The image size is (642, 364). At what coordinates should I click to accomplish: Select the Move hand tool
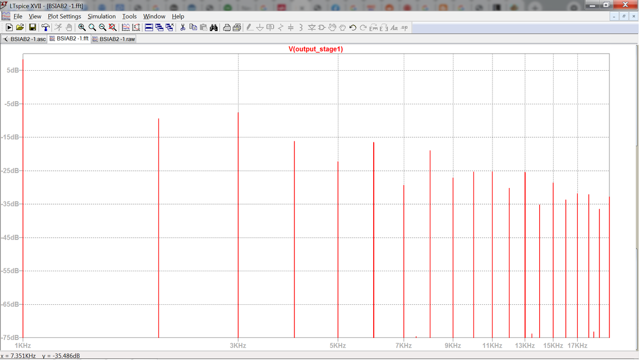pos(332,28)
